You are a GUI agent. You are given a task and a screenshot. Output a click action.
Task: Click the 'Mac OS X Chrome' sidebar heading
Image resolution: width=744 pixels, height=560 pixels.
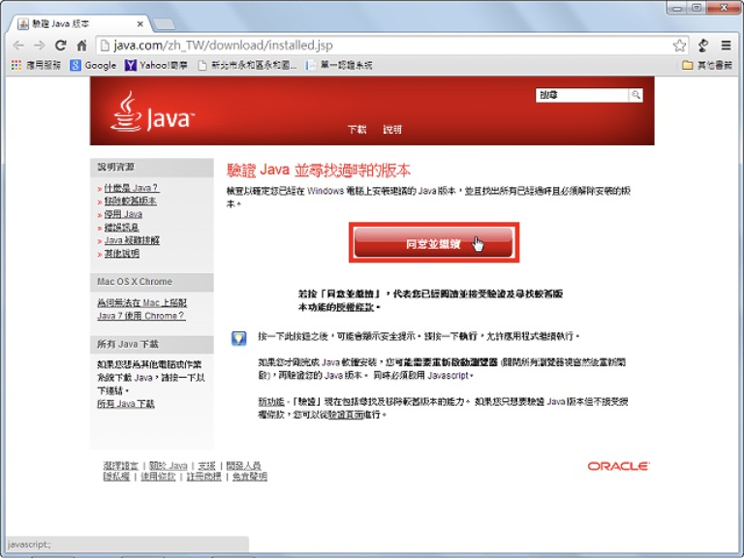point(135,281)
